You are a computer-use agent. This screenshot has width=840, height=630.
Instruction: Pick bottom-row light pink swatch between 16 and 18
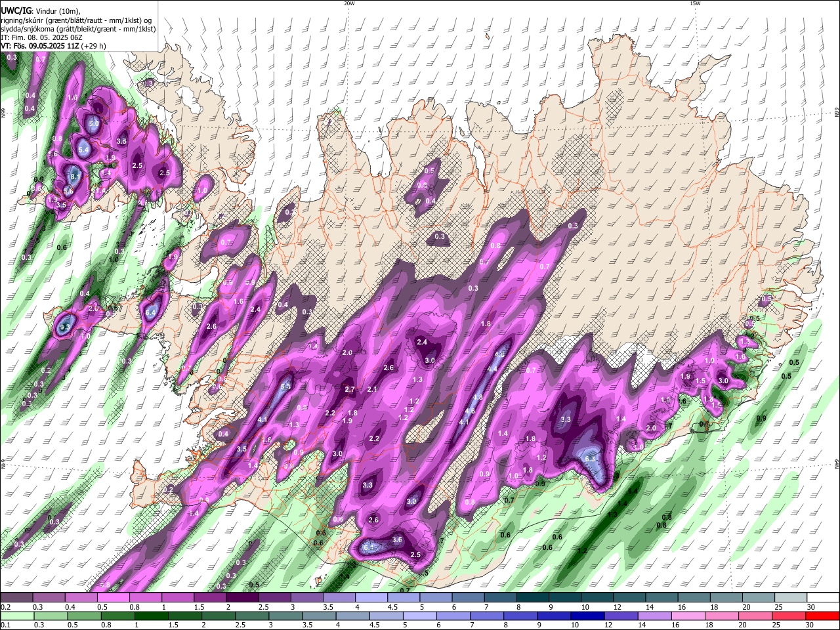click(x=688, y=616)
